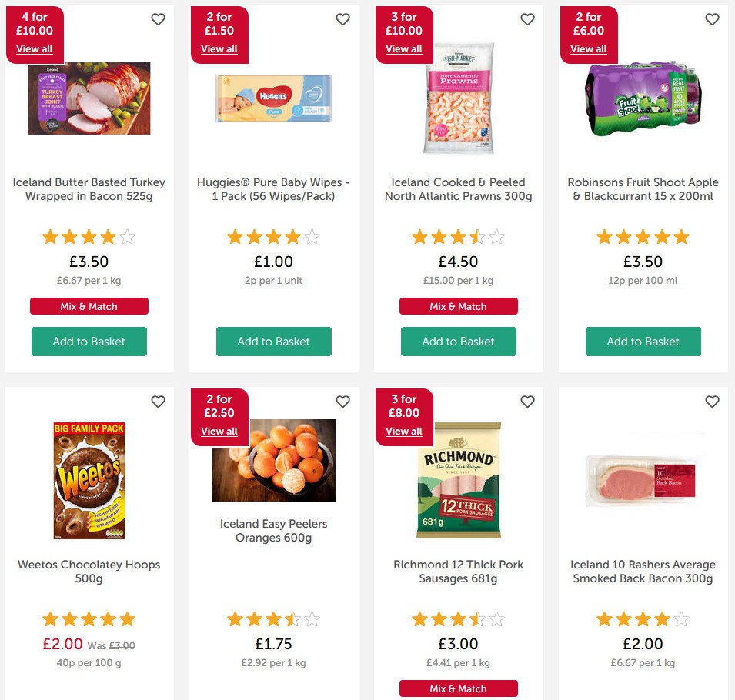Favourite the Richmond 12 Thick Pork Sausages

pyautogui.click(x=527, y=402)
